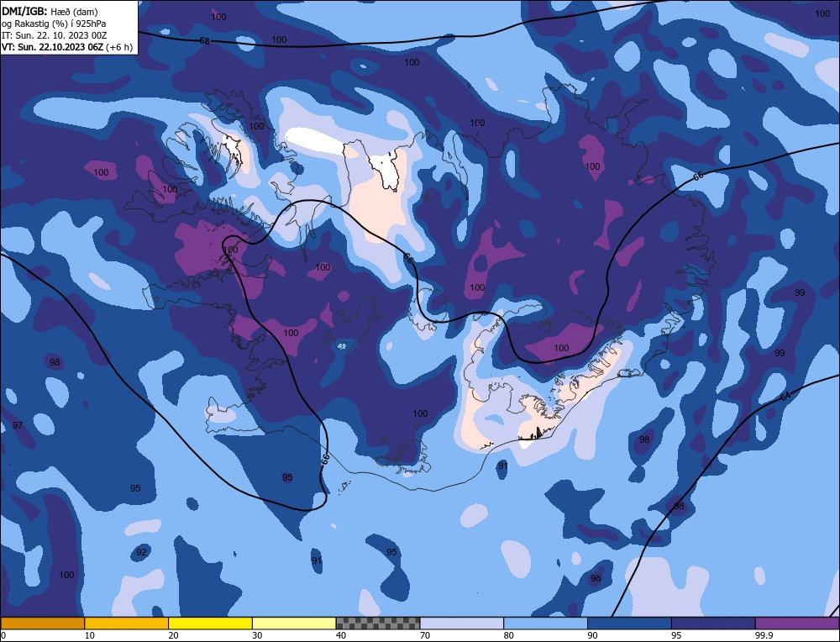Click the dark indigo 95–99.9 legend swatch
Screen dimensions: 840x642
pyautogui.click(x=713, y=624)
